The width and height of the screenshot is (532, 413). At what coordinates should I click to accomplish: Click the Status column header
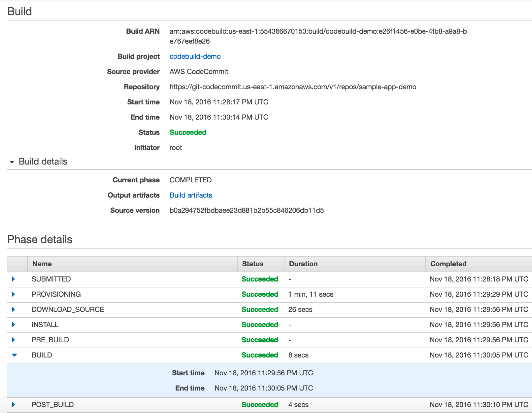click(x=252, y=264)
